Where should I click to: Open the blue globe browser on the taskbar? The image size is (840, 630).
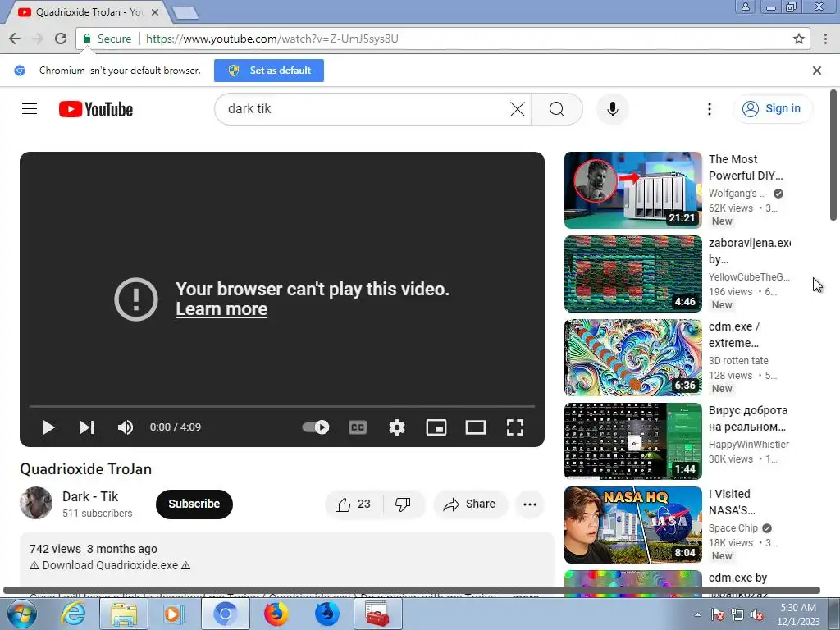pyautogui.click(x=326, y=614)
